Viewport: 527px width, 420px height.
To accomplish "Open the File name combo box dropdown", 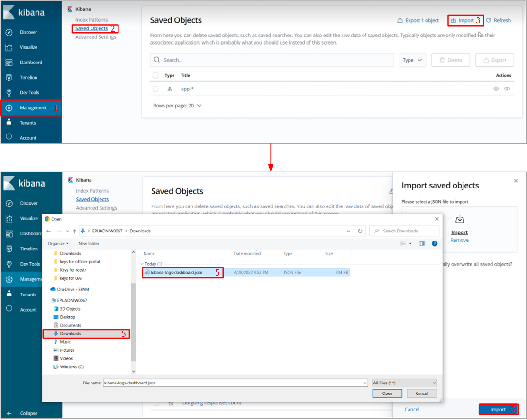I will (365, 383).
